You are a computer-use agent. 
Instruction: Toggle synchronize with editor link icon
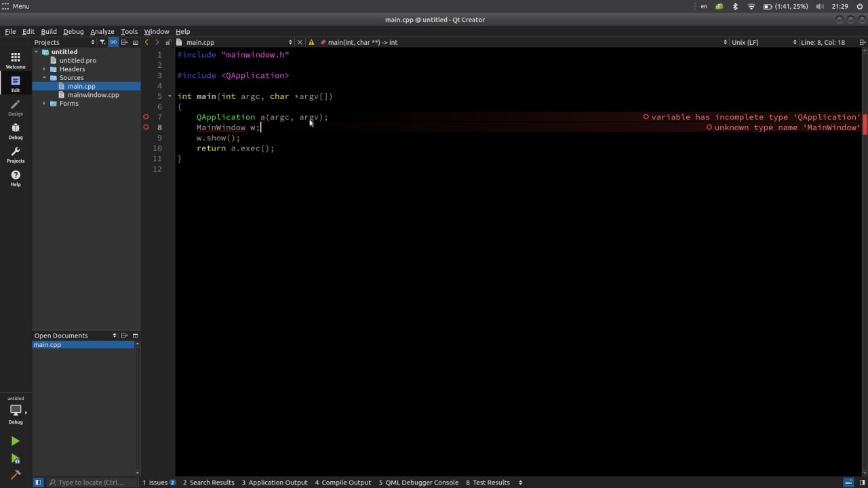click(113, 42)
